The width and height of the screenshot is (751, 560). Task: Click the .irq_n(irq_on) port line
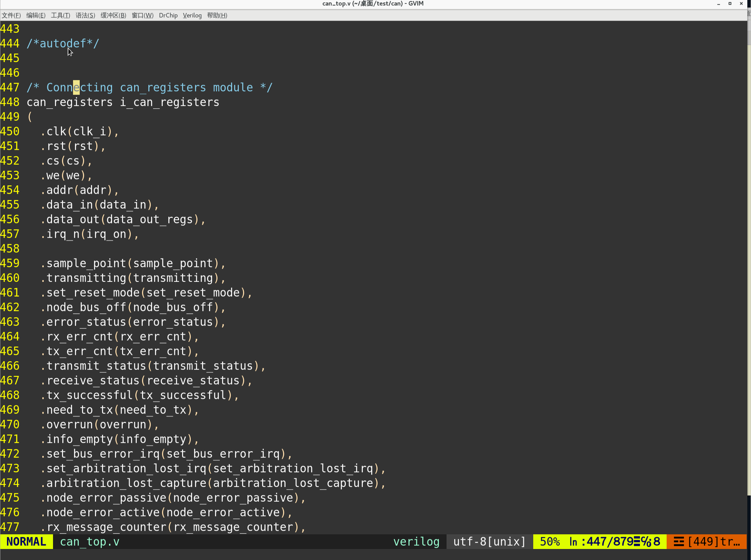(90, 234)
